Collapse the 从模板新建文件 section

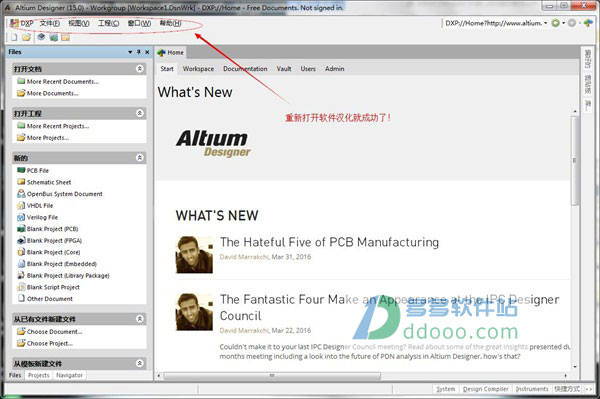pos(140,363)
